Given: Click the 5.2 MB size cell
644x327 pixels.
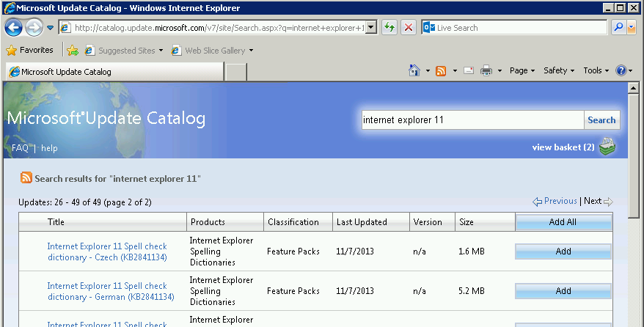Looking at the screenshot, I should (x=472, y=291).
